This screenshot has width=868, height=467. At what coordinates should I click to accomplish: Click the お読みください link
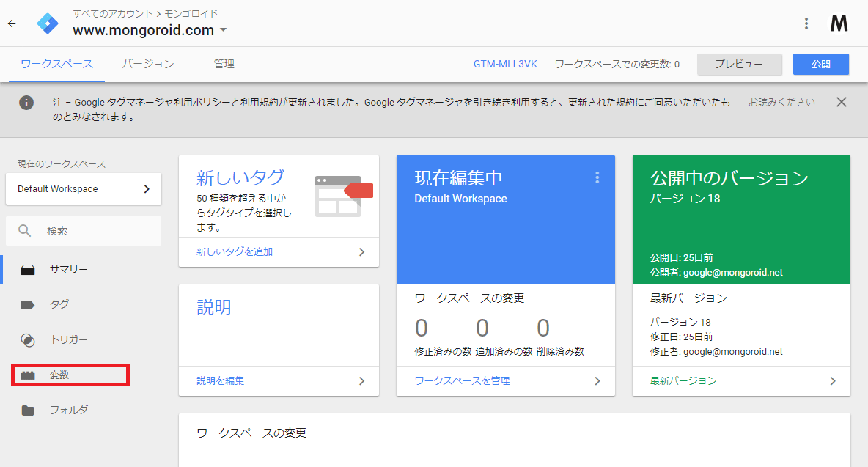(x=781, y=103)
